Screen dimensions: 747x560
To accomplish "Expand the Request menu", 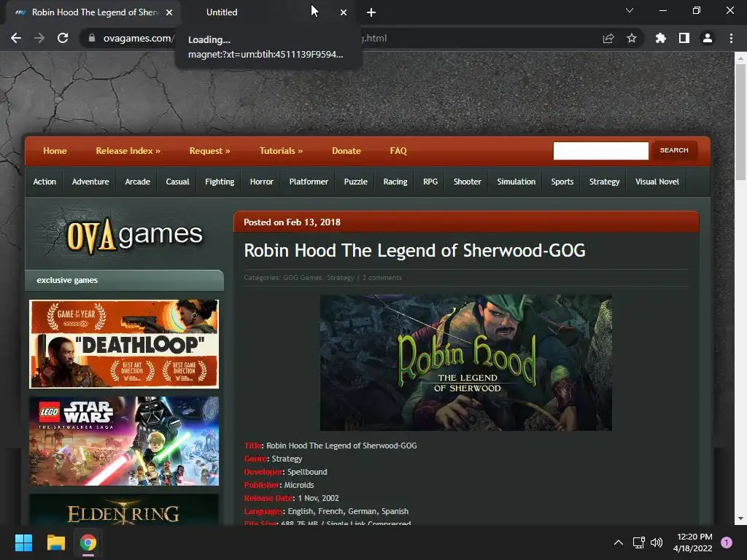I will 209,151.
